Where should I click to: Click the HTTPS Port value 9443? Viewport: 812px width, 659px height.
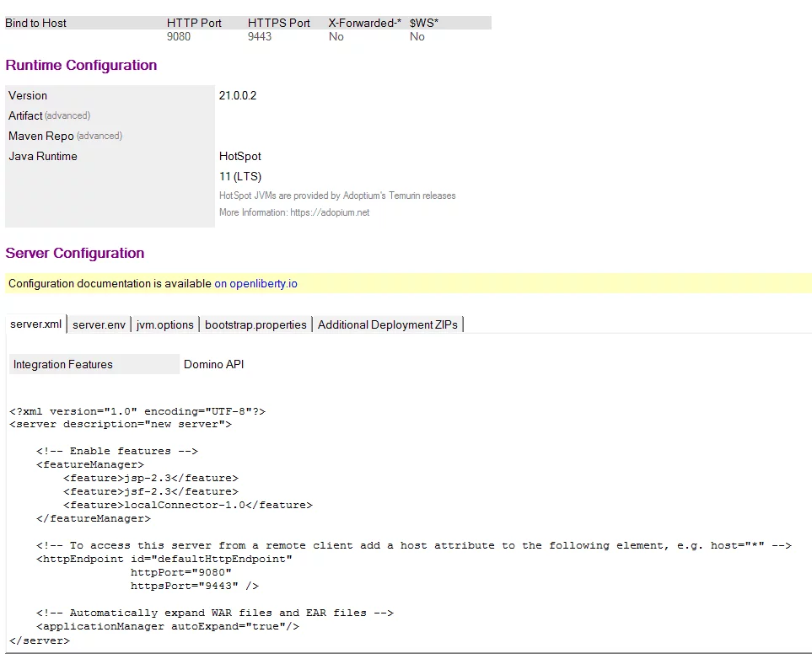pos(260,37)
